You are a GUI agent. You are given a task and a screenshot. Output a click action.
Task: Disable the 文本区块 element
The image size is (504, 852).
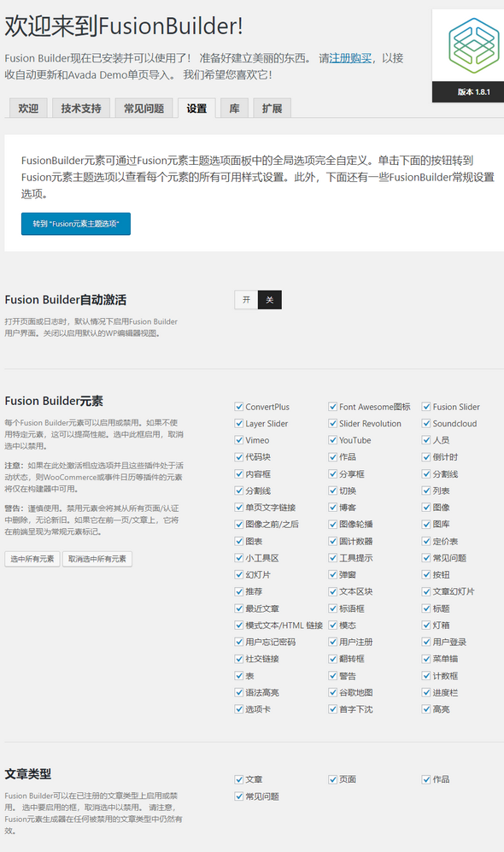333,591
